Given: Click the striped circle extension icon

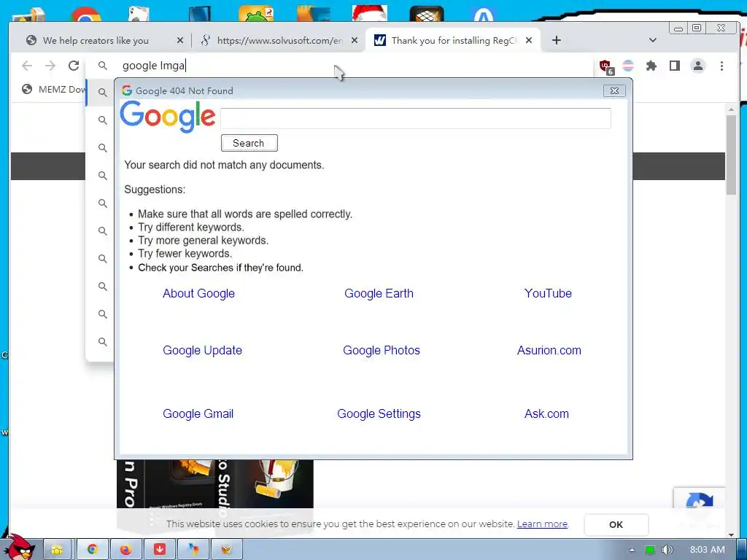Looking at the screenshot, I should pos(628,66).
